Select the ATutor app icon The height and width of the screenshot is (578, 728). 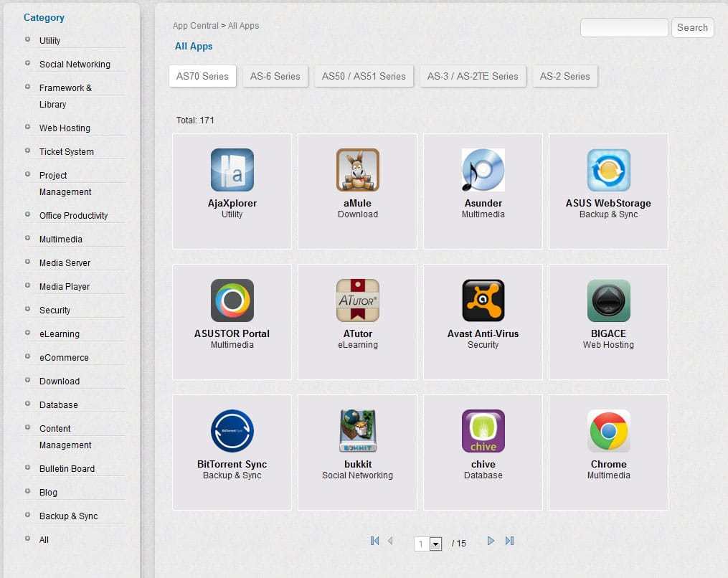(x=357, y=300)
